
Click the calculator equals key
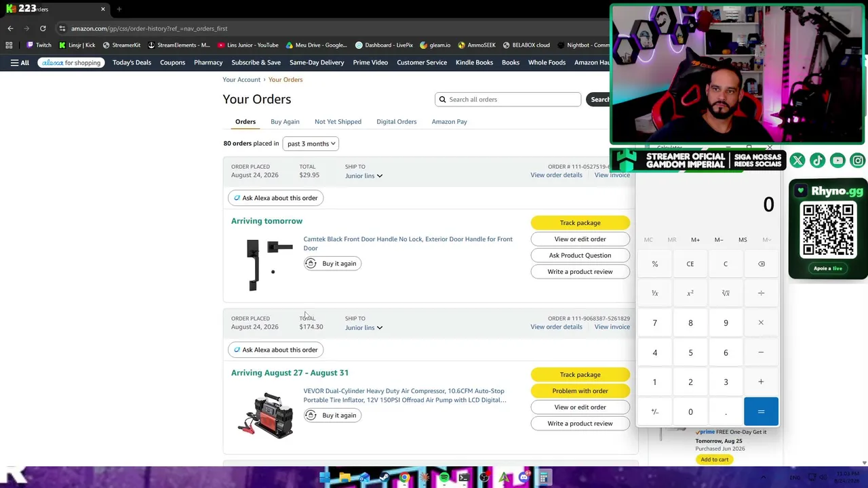tap(761, 411)
